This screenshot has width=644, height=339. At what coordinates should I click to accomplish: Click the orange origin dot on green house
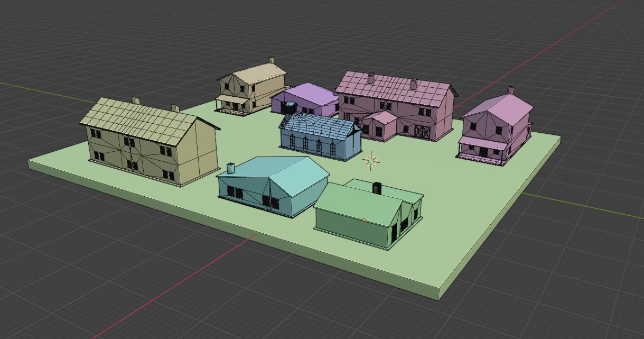(x=364, y=220)
